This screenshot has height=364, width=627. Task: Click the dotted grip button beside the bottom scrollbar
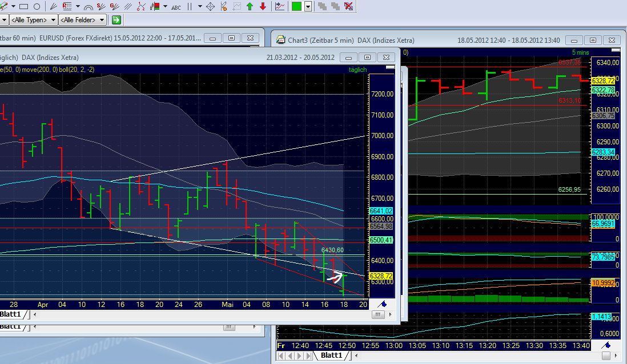tap(377, 314)
